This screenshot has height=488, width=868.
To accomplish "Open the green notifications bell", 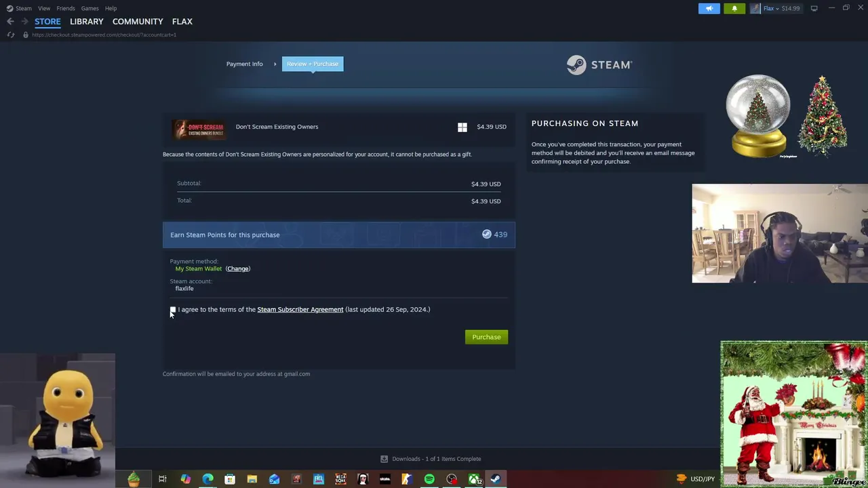I will coord(734,8).
